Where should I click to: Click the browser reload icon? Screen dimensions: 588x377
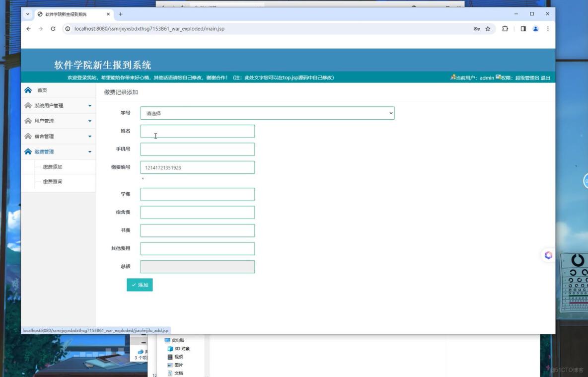click(52, 29)
